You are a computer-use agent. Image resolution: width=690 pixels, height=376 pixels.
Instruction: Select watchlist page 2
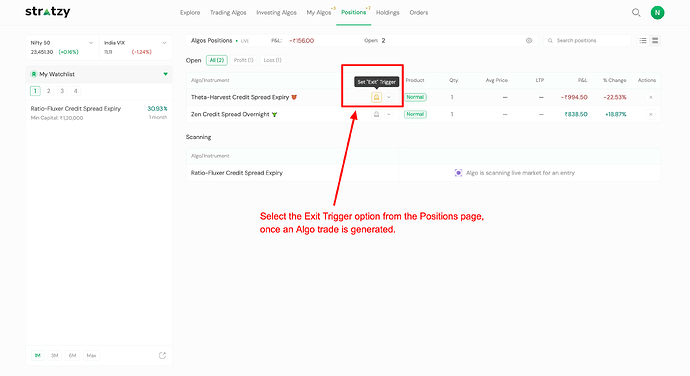coord(48,91)
